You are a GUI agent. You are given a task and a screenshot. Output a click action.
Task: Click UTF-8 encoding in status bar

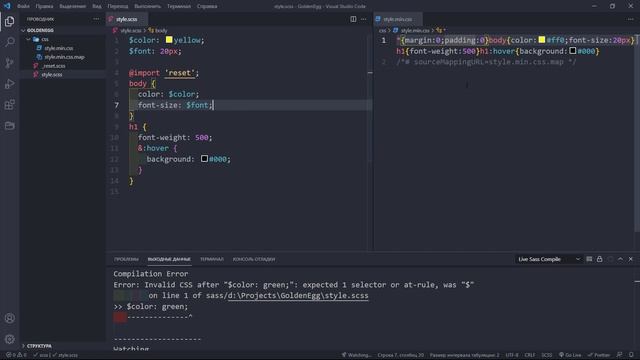pyautogui.click(x=512, y=355)
